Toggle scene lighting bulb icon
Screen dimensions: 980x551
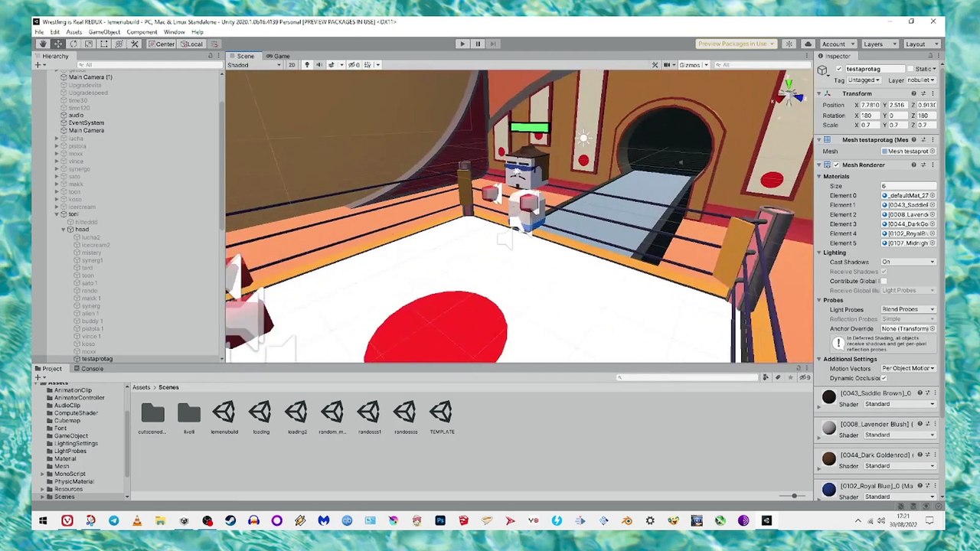pos(307,65)
